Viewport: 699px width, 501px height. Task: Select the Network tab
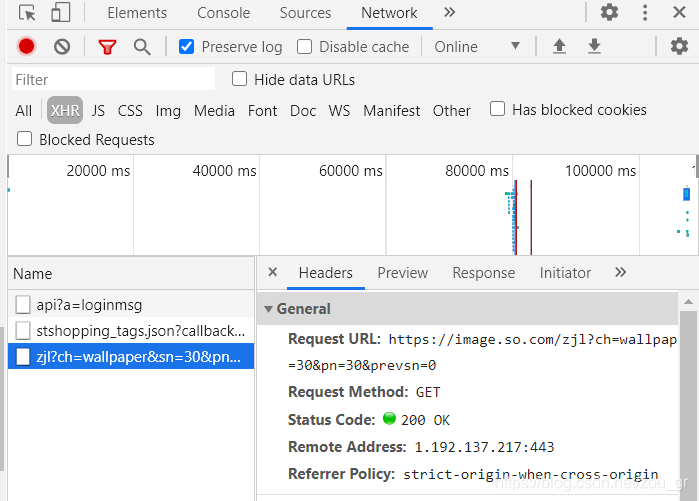click(x=389, y=13)
